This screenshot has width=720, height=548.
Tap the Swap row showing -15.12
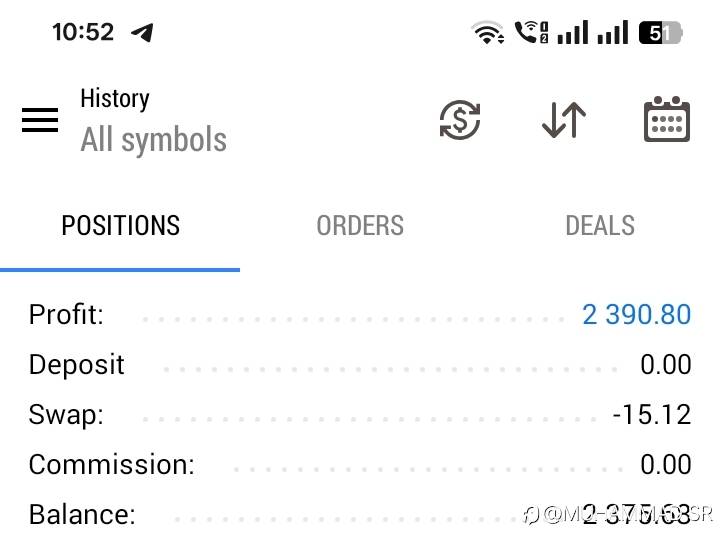click(360, 414)
